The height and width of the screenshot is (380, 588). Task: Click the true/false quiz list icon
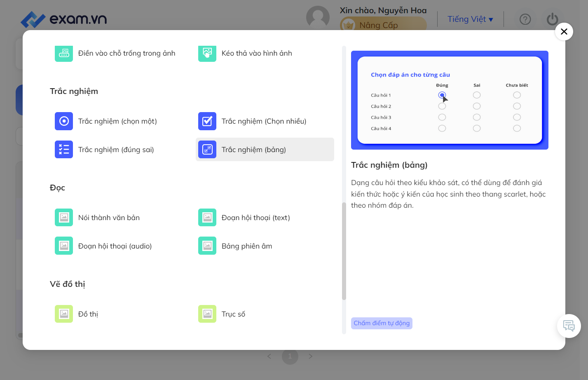pos(64,150)
